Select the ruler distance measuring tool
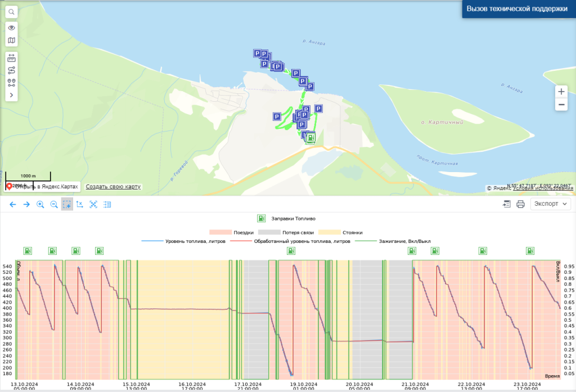The width and height of the screenshot is (576, 392). coord(11,58)
